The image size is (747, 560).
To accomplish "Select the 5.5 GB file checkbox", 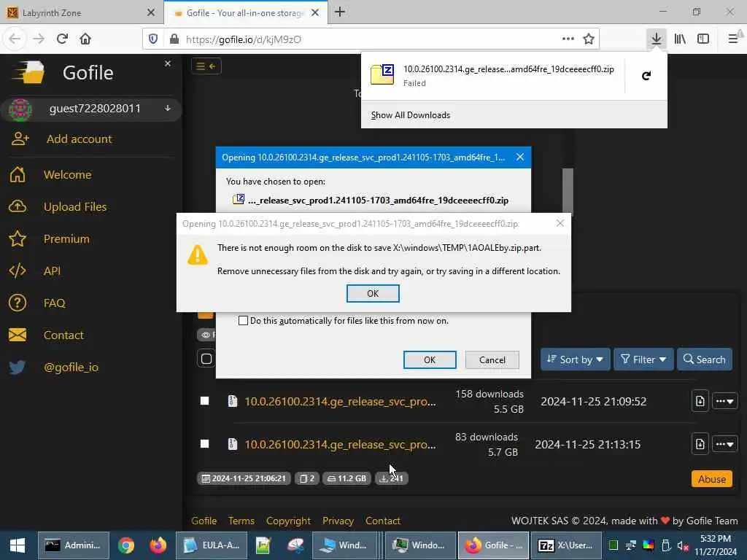I will (204, 401).
